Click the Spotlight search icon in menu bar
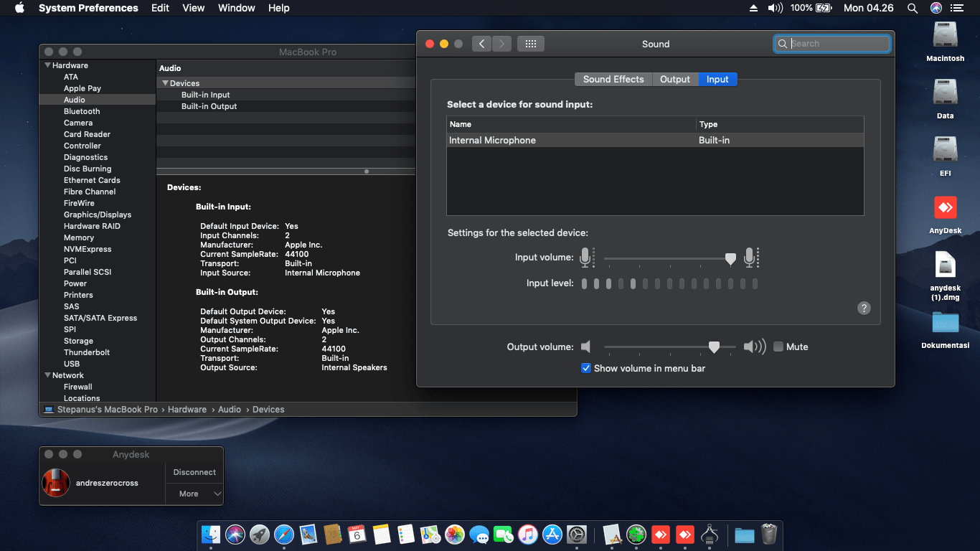 point(912,8)
